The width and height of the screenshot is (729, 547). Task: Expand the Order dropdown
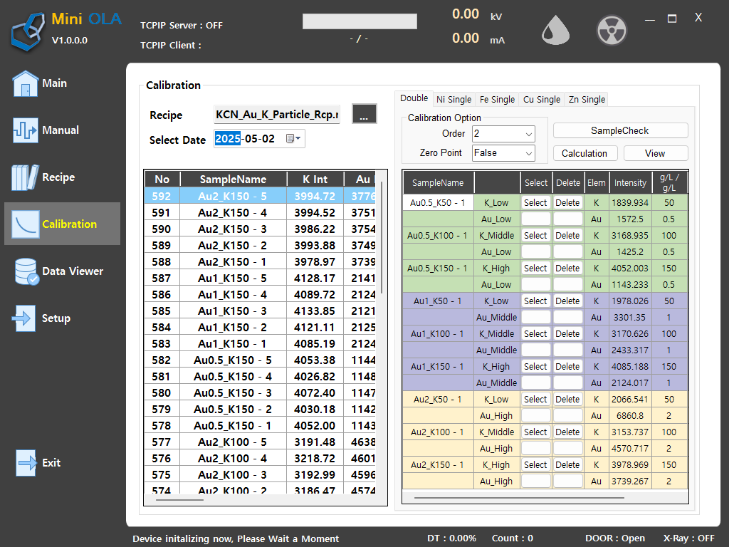504,134
